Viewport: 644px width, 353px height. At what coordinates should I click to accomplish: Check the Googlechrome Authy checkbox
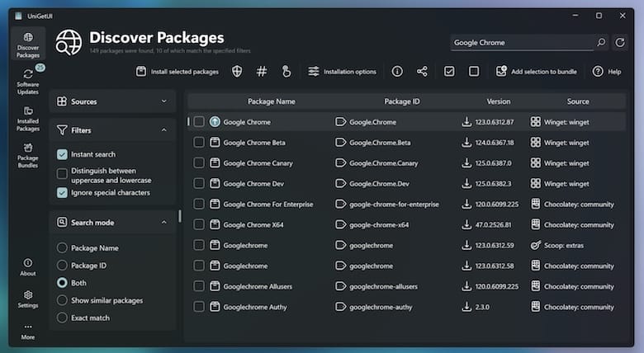[199, 306]
